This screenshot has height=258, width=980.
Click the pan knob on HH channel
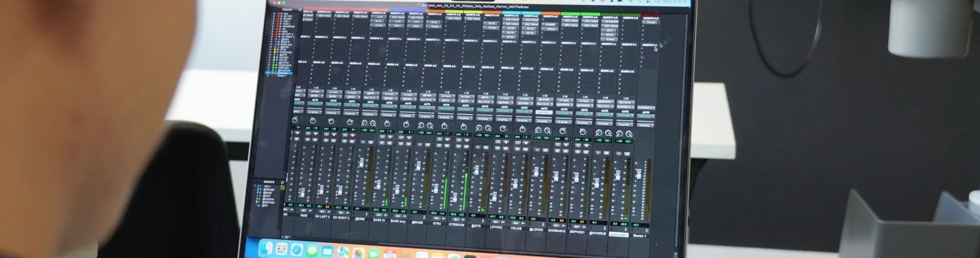pos(295,120)
